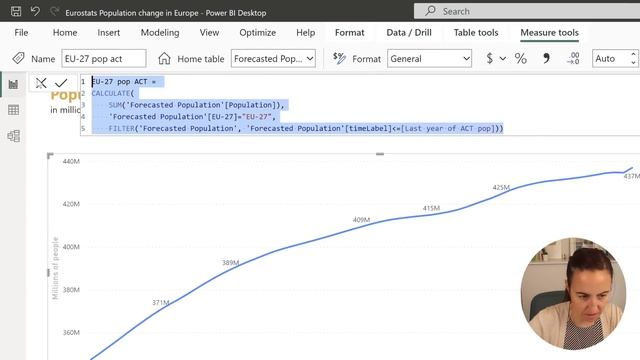Viewport: 640px width, 360px height.
Task: Open the File menu
Action: coord(21,33)
